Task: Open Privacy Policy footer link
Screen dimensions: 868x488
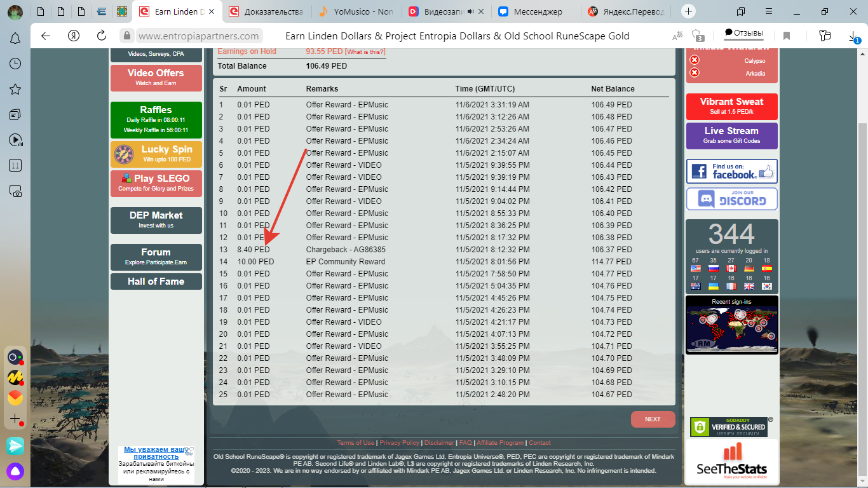Action: pyautogui.click(x=400, y=443)
